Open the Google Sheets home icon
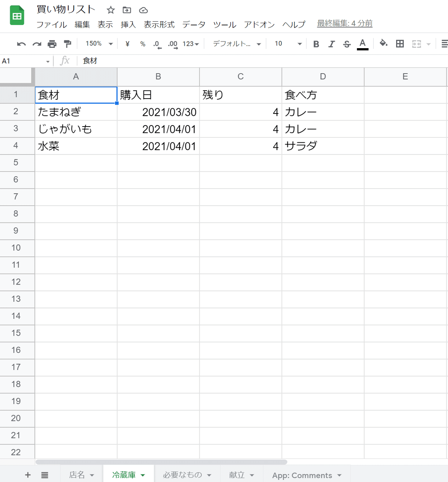The image size is (448, 482). (x=17, y=16)
